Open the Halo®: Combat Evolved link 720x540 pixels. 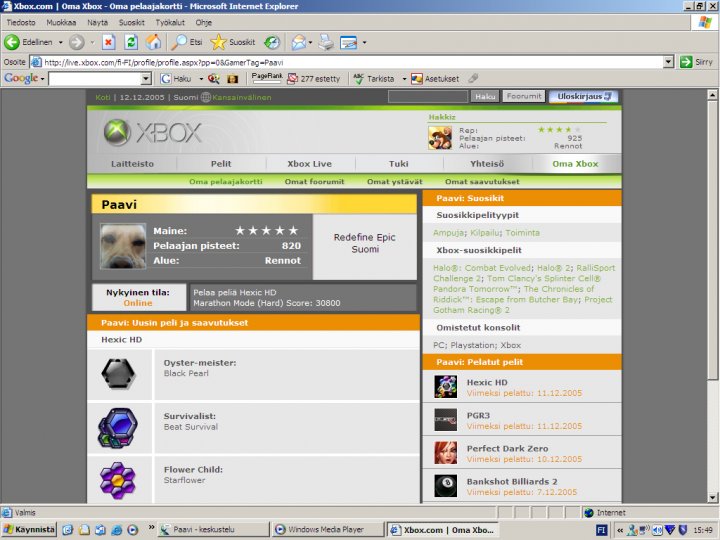482,268
